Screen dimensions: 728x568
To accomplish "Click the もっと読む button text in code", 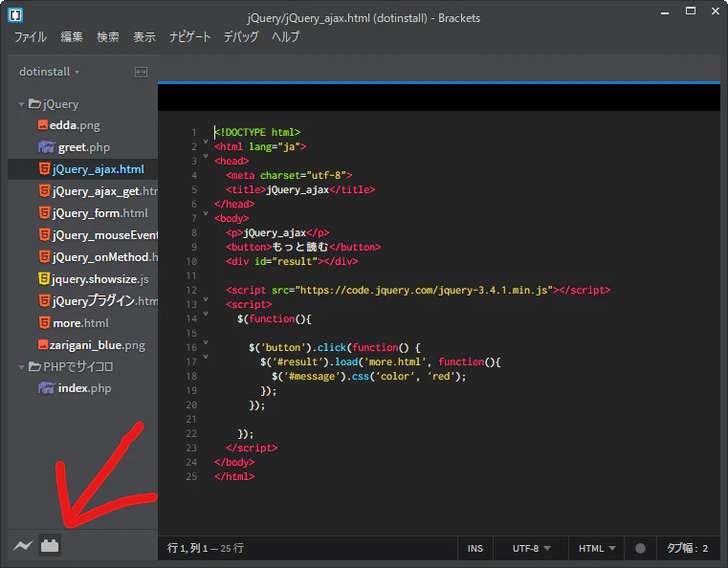I will pyautogui.click(x=300, y=247).
